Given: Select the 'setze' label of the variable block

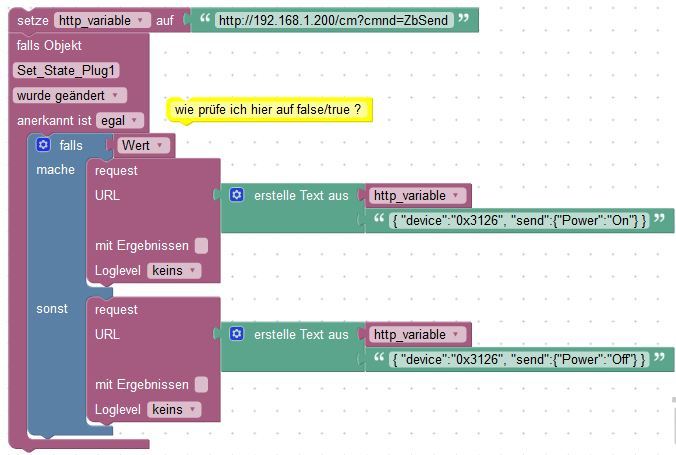Looking at the screenshot, I should [x=33, y=20].
